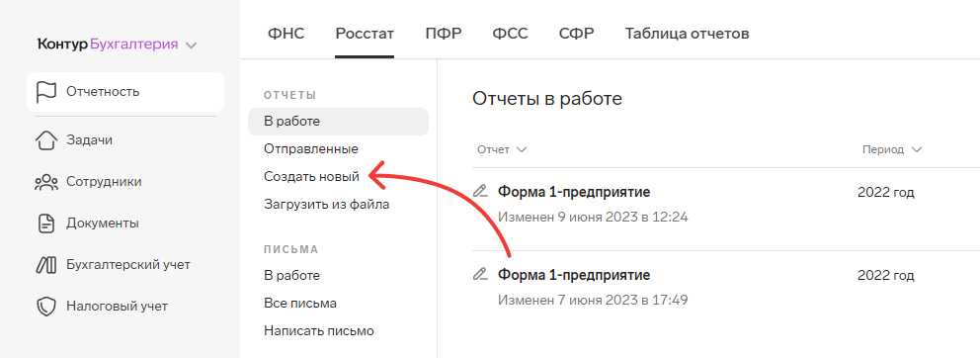Click pencil icon of report changed 7 июня
Image resolution: width=980 pixels, height=358 pixels.
[x=480, y=274]
